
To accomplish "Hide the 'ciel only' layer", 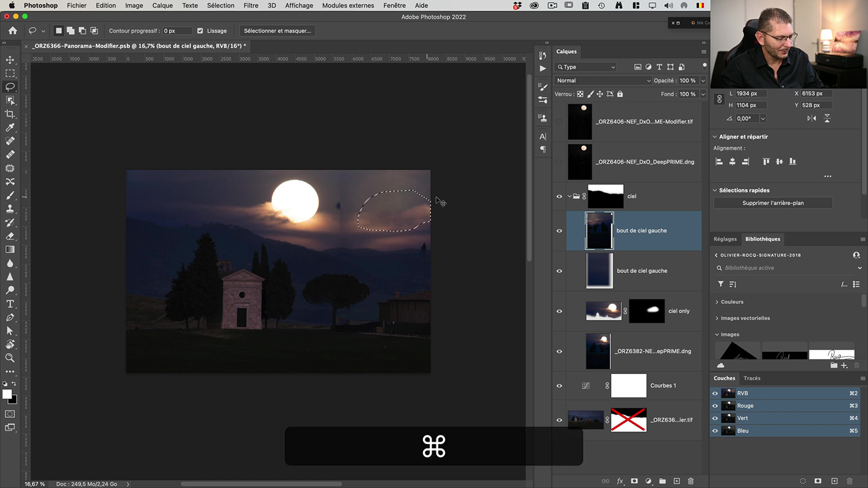I will (559, 311).
